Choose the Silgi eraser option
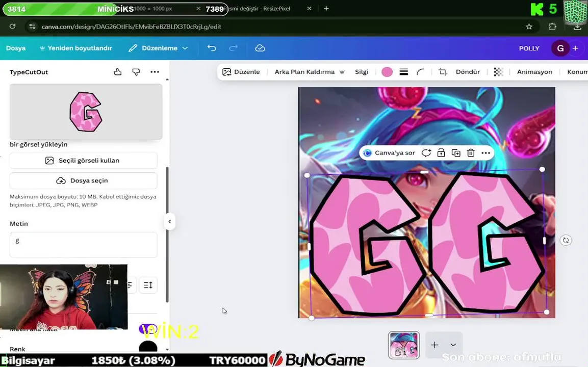The width and height of the screenshot is (588, 367). [362, 72]
